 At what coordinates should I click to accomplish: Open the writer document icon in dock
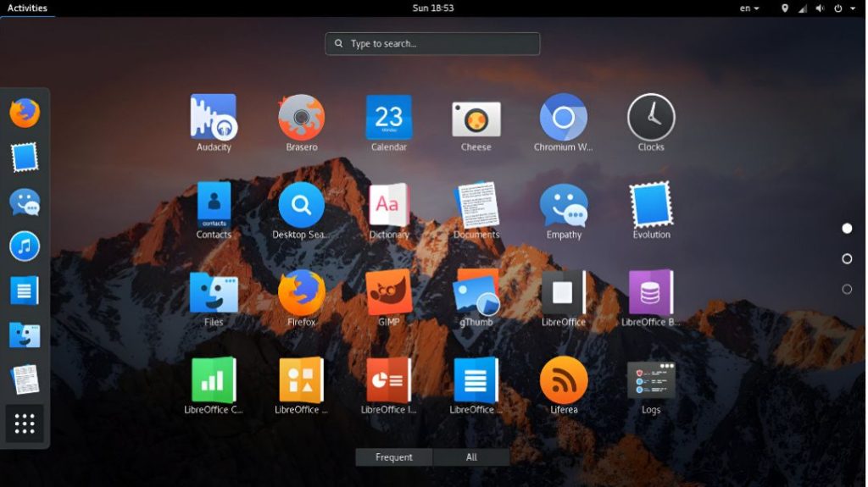click(x=25, y=291)
